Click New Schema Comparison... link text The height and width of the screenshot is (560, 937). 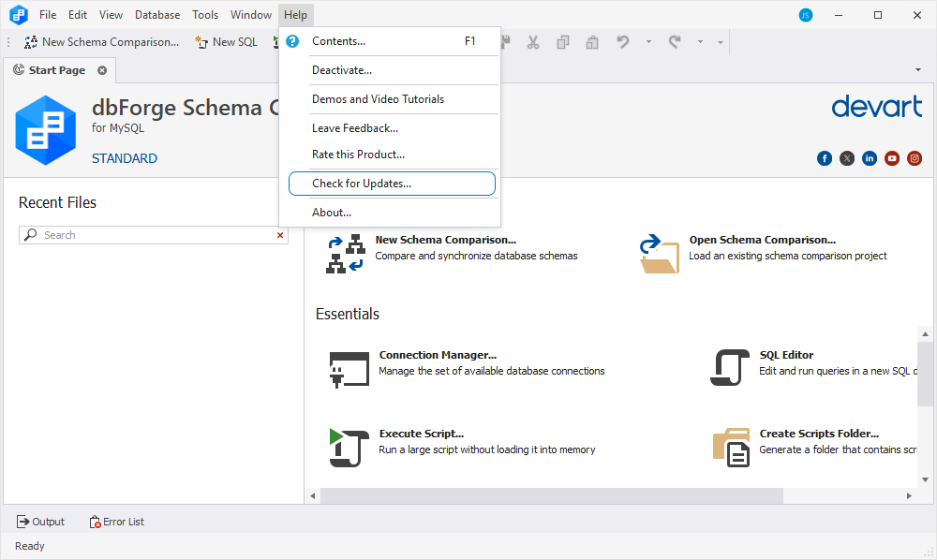point(446,240)
